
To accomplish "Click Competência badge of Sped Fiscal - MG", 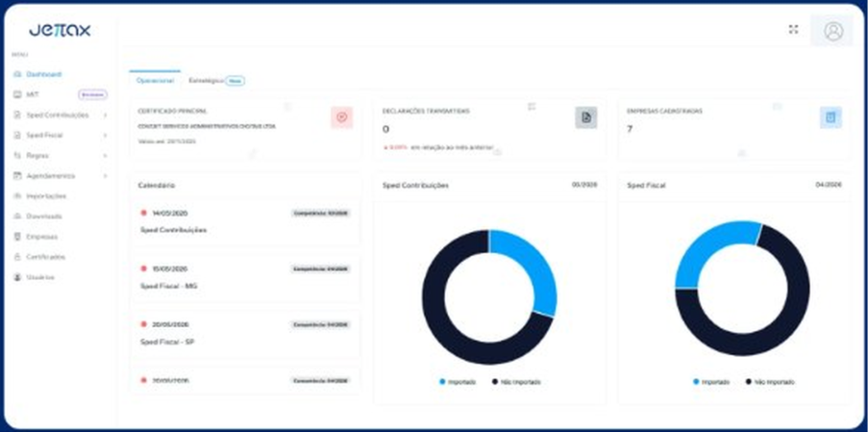I will coord(321,268).
